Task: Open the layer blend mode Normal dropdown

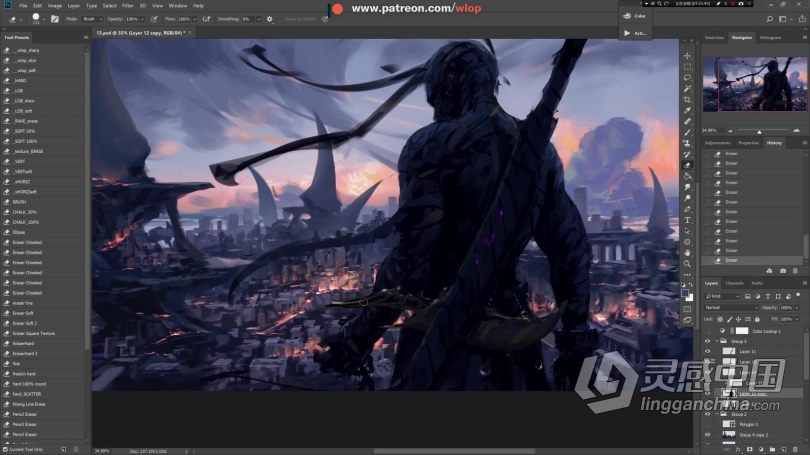Action: click(730, 307)
